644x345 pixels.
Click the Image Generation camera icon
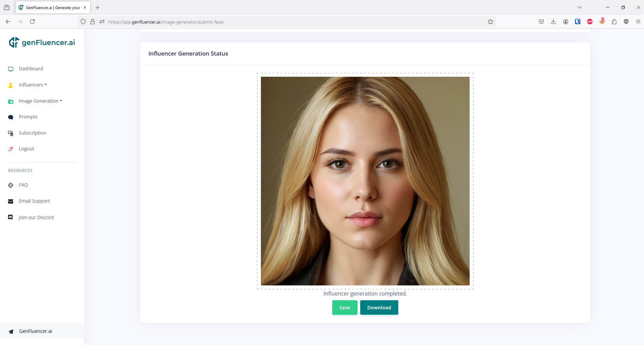(11, 101)
